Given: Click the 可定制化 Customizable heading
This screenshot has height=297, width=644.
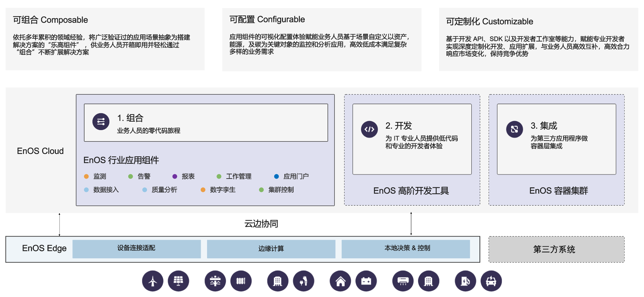Looking at the screenshot, I should [x=490, y=21].
